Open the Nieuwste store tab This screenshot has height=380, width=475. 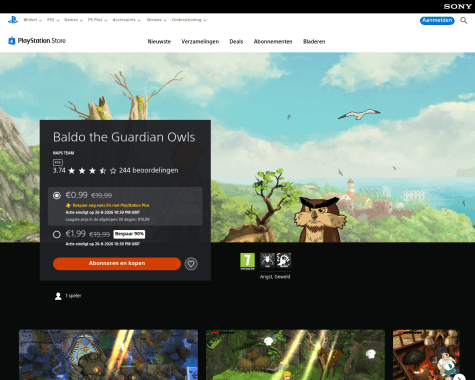pos(159,42)
